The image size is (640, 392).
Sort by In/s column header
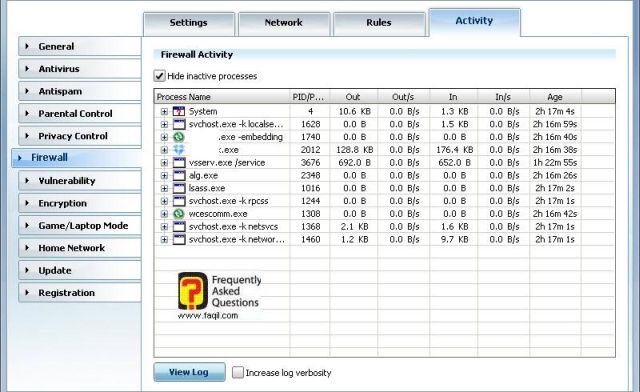coord(503,97)
